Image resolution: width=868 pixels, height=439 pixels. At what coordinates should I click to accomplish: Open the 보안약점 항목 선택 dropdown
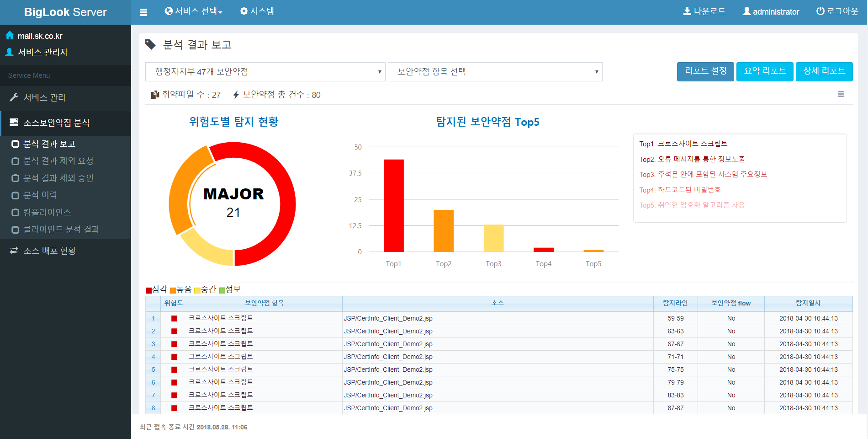[495, 72]
